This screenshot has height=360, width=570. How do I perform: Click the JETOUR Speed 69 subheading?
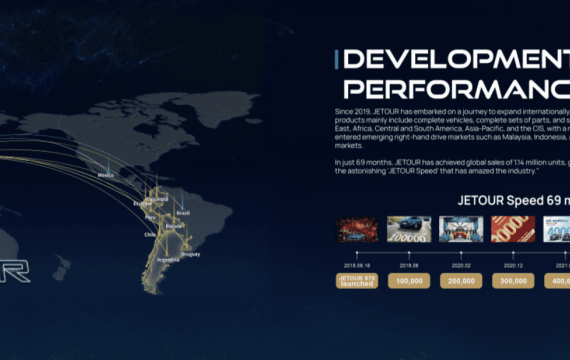coord(514,200)
